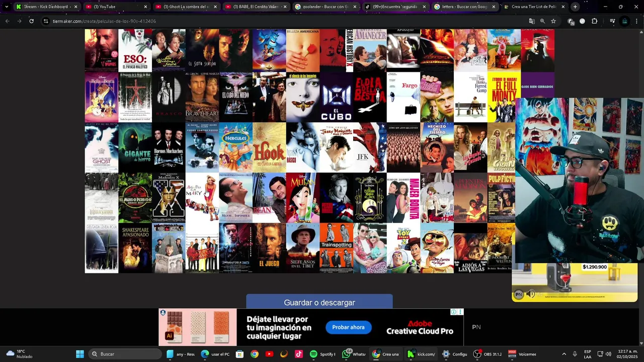Select the Toy Story 2 movie poster
The height and width of the screenshot is (362, 644).
404,248
